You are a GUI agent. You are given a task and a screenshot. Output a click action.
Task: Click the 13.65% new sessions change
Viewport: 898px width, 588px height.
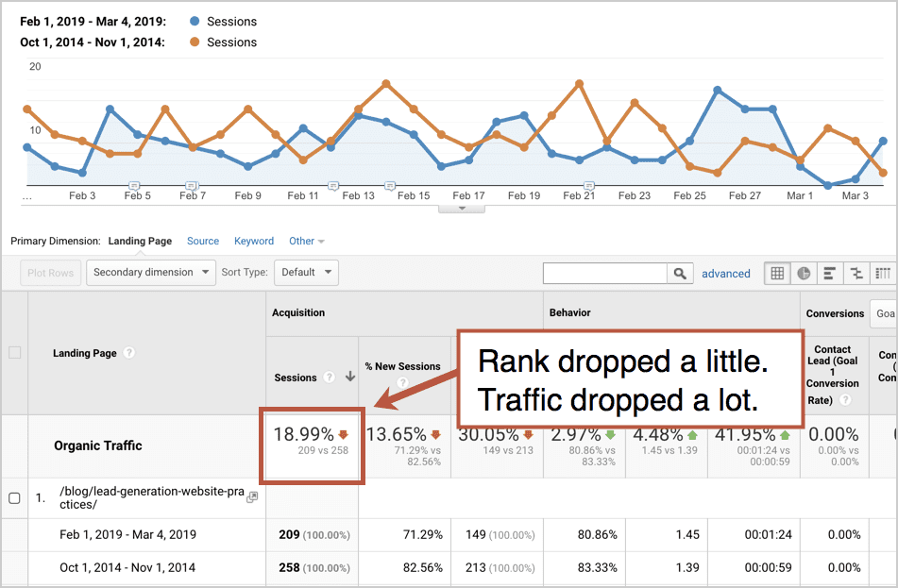tap(397, 434)
